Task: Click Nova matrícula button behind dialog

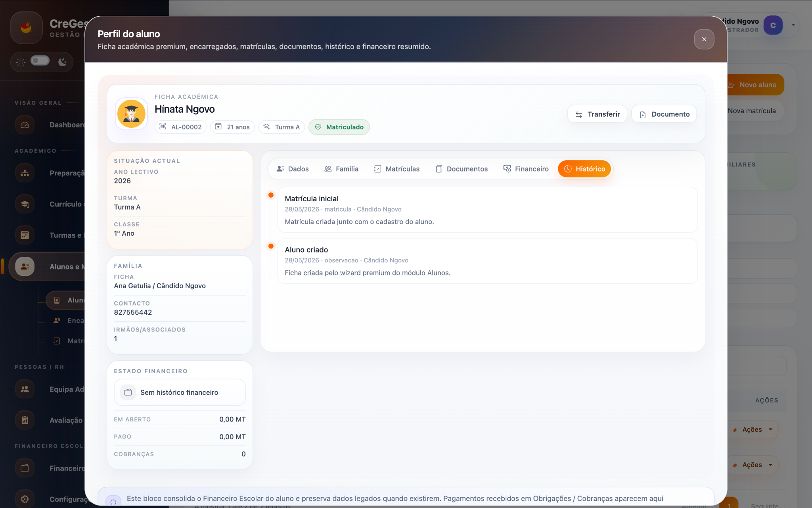Action: pyautogui.click(x=755, y=111)
